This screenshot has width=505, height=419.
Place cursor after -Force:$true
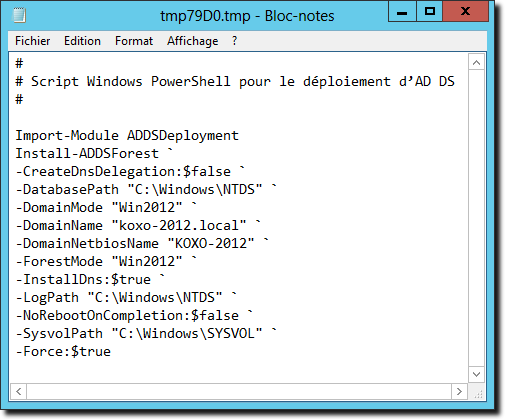112,352
